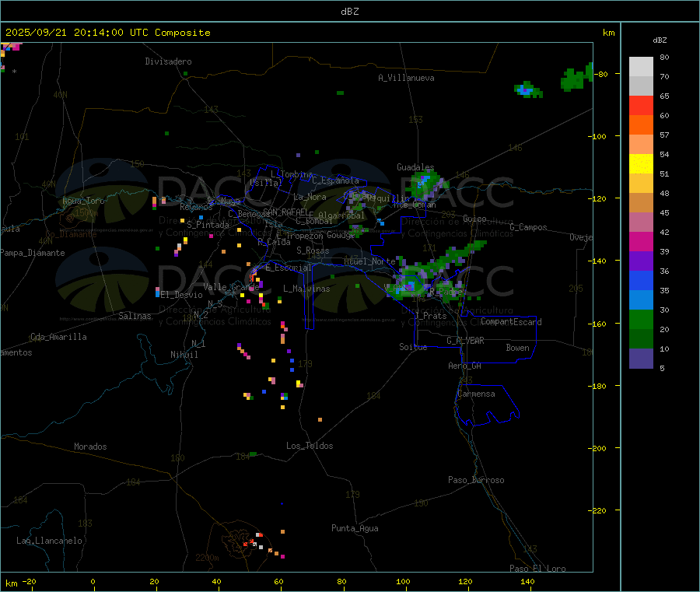Click the Paso_El_Loro label
700x592 pixels.
click(537, 569)
